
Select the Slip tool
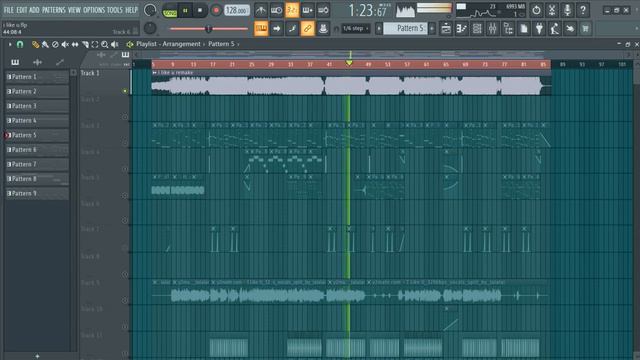click(x=75, y=44)
